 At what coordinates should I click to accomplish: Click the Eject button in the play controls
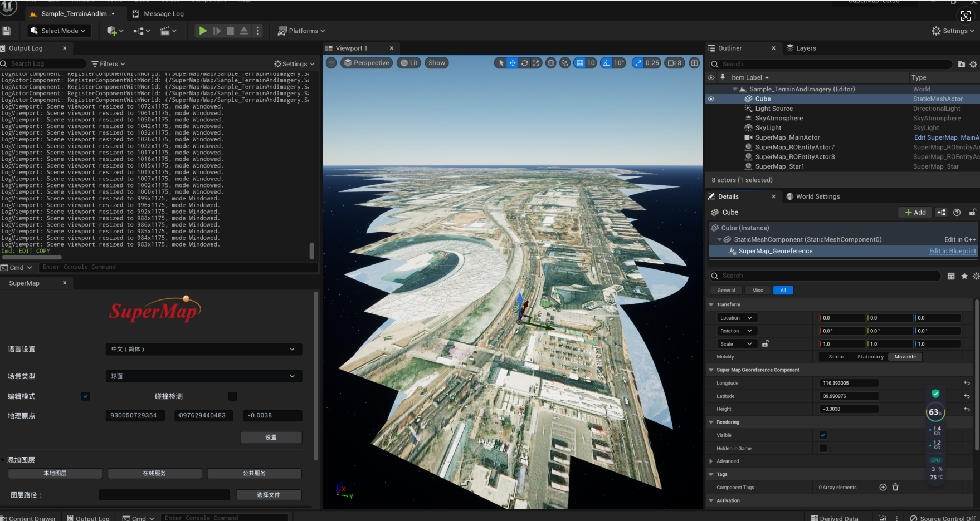pos(244,31)
